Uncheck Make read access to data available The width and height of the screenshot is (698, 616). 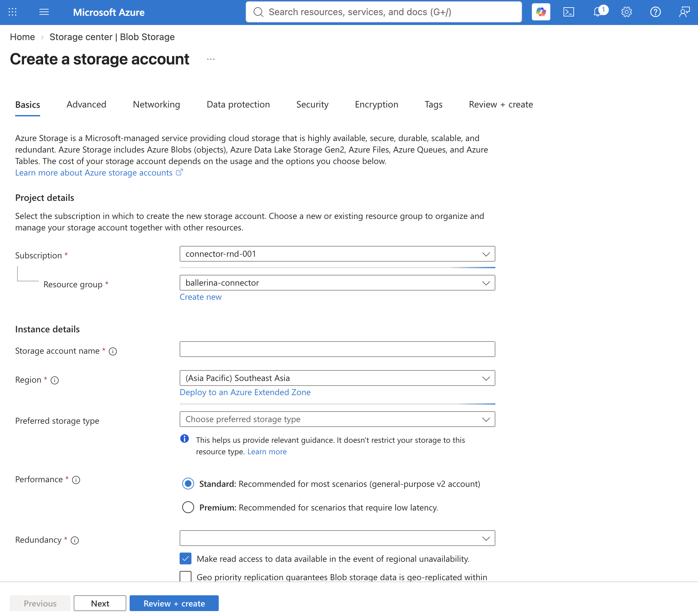click(x=186, y=559)
